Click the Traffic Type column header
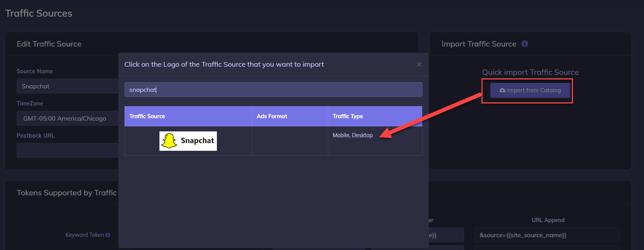Screen dimensions: 644x250 coord(375,116)
